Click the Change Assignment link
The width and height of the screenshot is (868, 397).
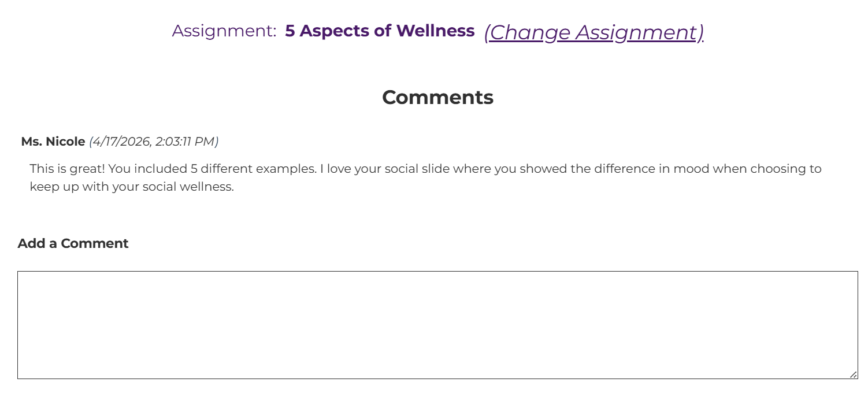(x=593, y=32)
